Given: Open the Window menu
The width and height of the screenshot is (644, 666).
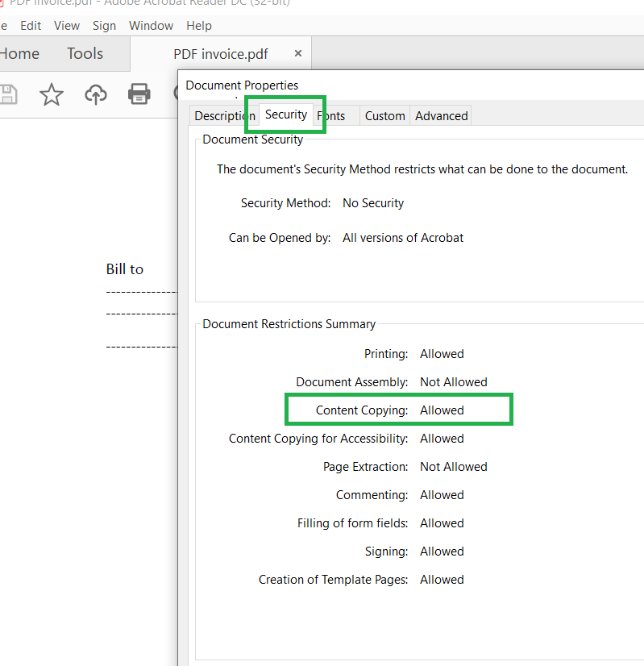Looking at the screenshot, I should pos(151,26).
